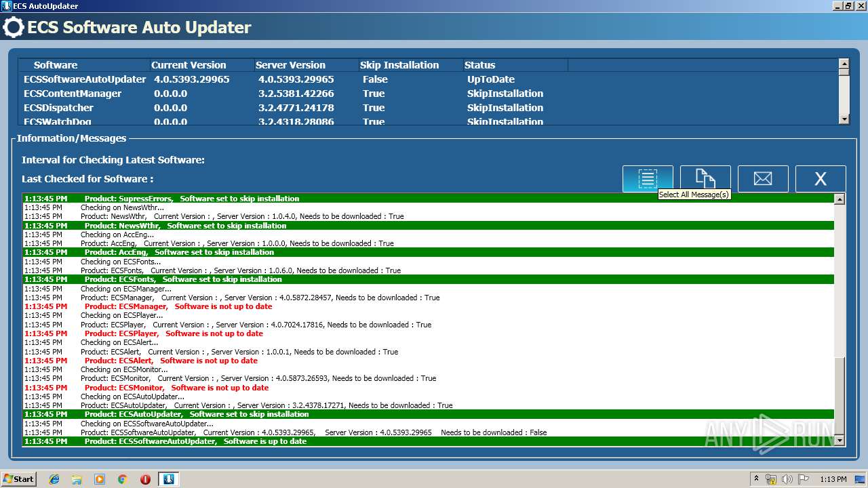
Task: Click ECSAutoUpdater server version 3.2.4378.17271 line
Action: pyautogui.click(x=429, y=405)
